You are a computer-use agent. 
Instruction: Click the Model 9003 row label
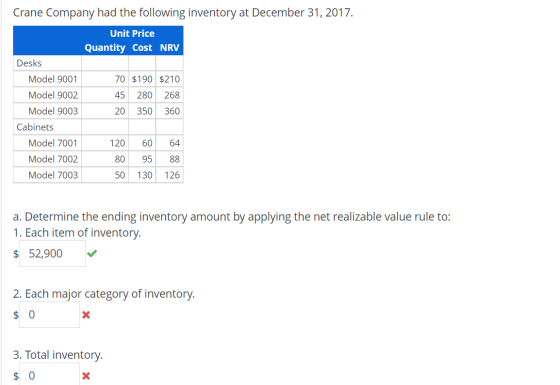[x=53, y=111]
